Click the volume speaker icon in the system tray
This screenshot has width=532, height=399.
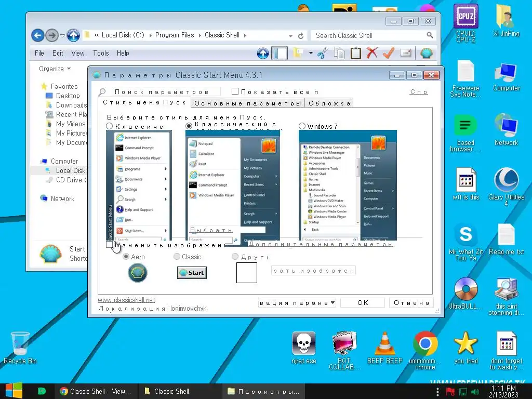pos(475,392)
